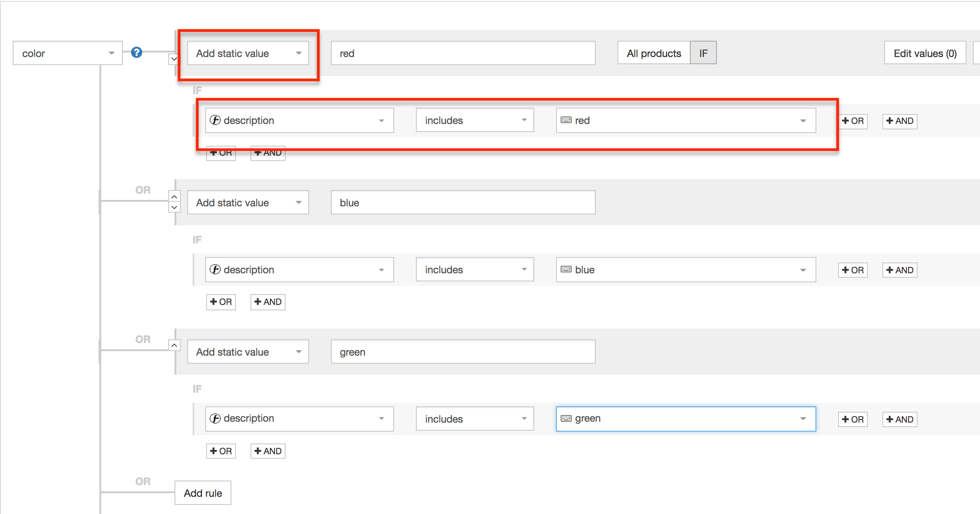Screen dimensions: 980x514
Task: Open the first Add static value dropdown
Action: tap(248, 53)
